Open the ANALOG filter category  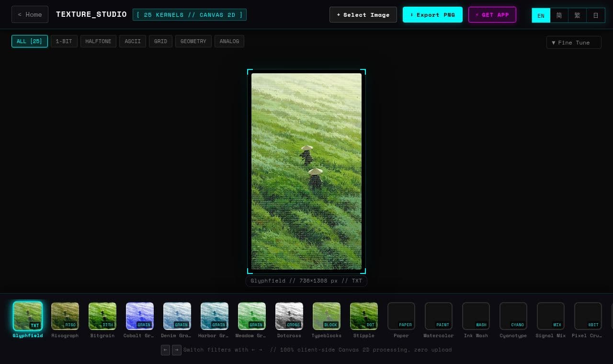coord(229,41)
